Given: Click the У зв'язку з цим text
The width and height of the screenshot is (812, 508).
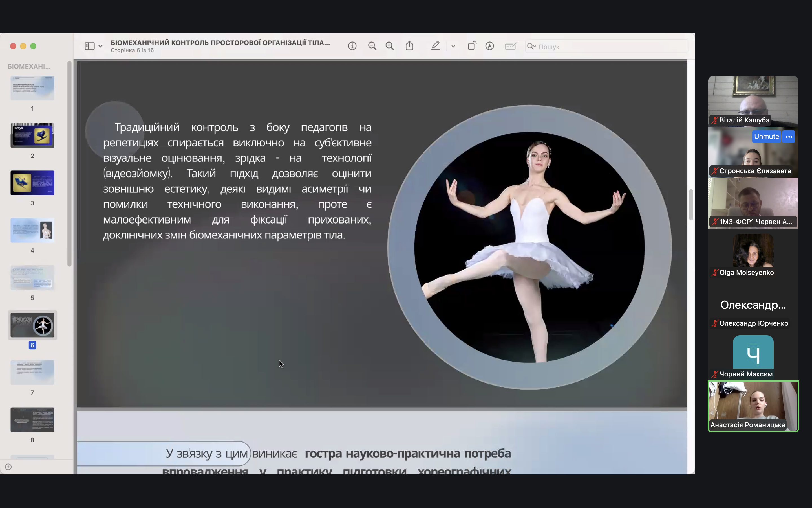Looking at the screenshot, I should tap(206, 453).
